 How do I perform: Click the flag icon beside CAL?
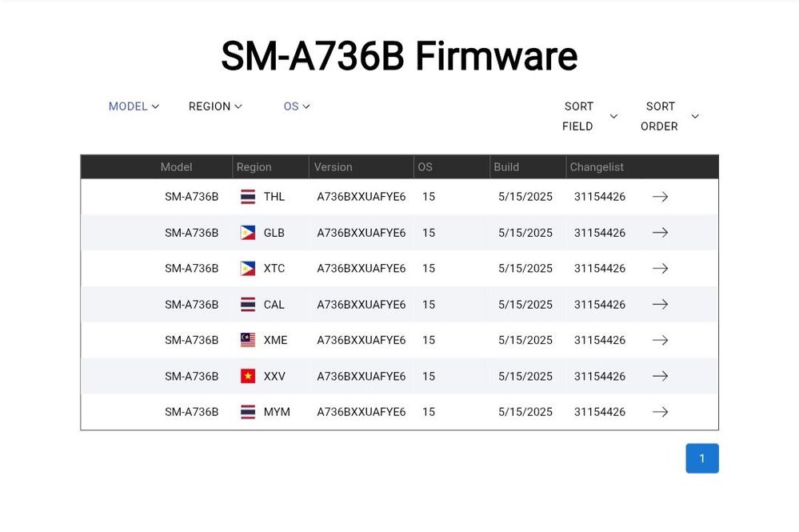click(x=248, y=304)
